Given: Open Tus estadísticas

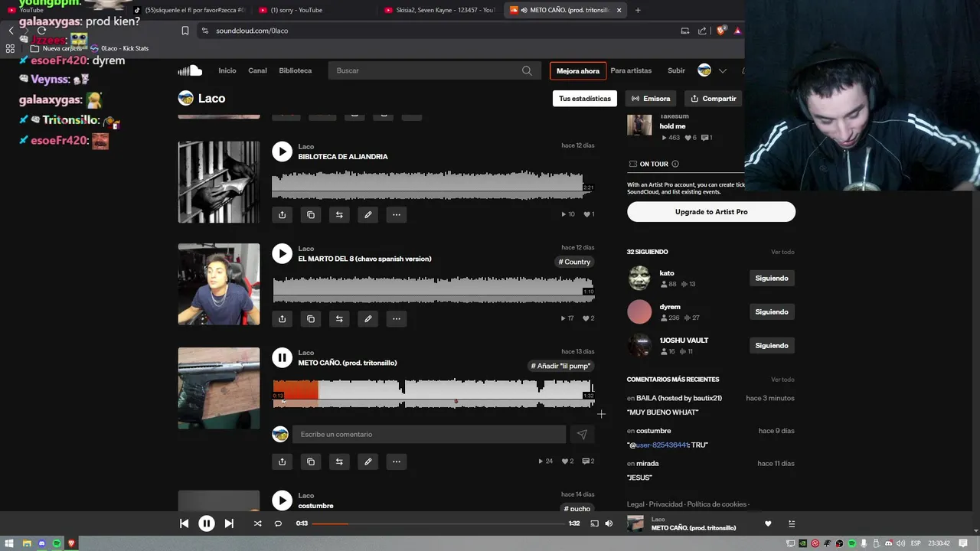Looking at the screenshot, I should point(585,99).
